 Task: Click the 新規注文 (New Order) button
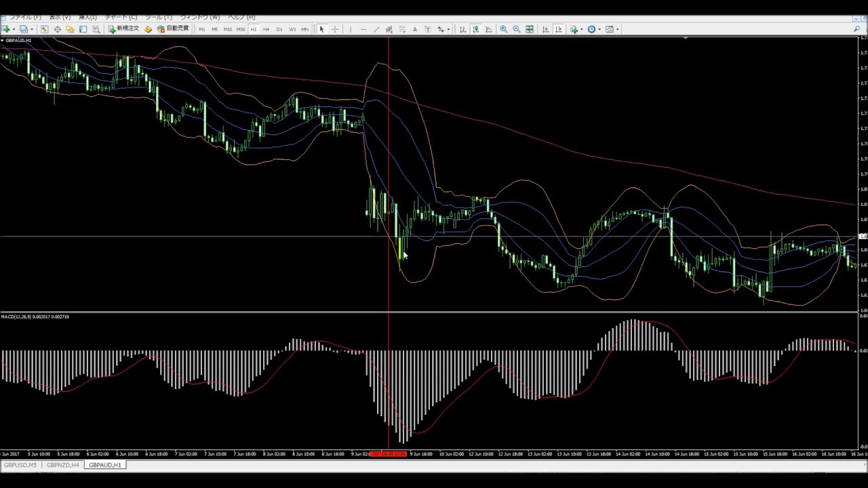(123, 29)
